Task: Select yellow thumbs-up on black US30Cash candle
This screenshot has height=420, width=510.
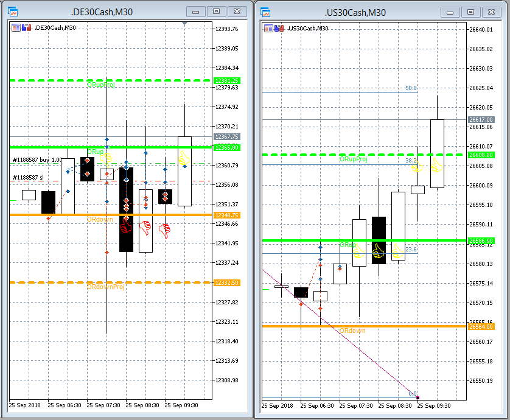Action: click(379, 251)
